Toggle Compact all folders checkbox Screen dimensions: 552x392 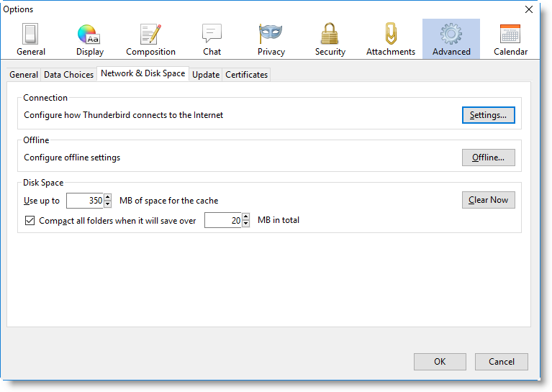coord(30,221)
